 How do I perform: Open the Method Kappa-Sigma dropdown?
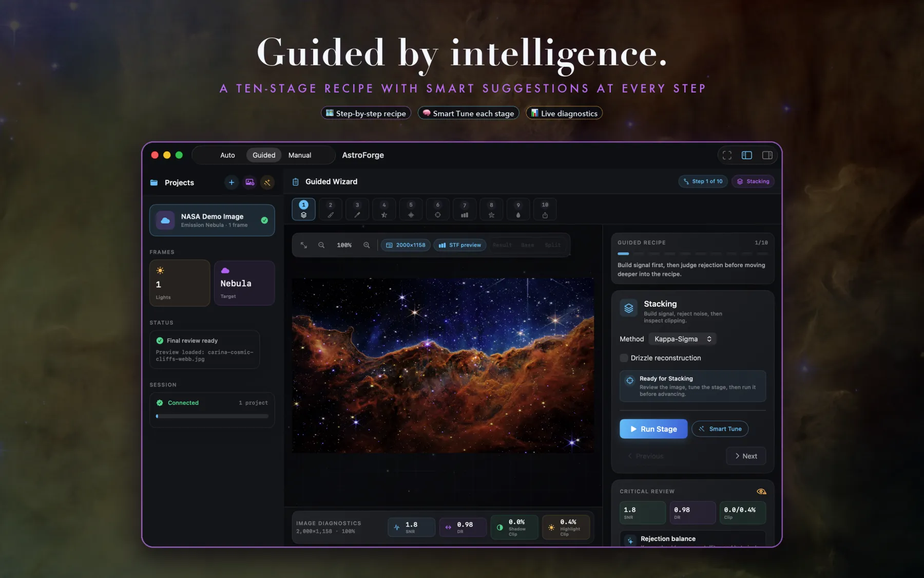pos(682,339)
